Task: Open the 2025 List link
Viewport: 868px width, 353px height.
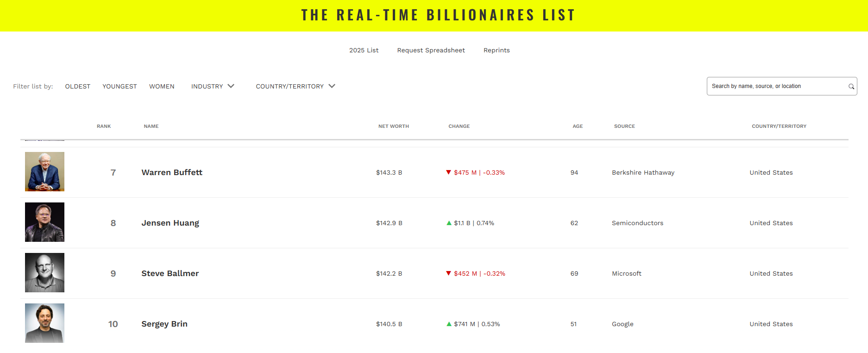Action: (x=364, y=50)
